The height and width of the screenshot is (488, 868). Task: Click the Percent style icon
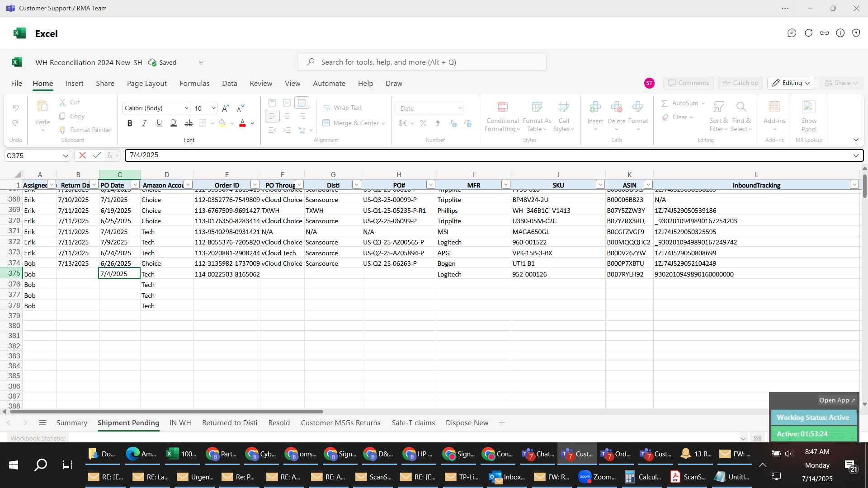click(x=423, y=123)
